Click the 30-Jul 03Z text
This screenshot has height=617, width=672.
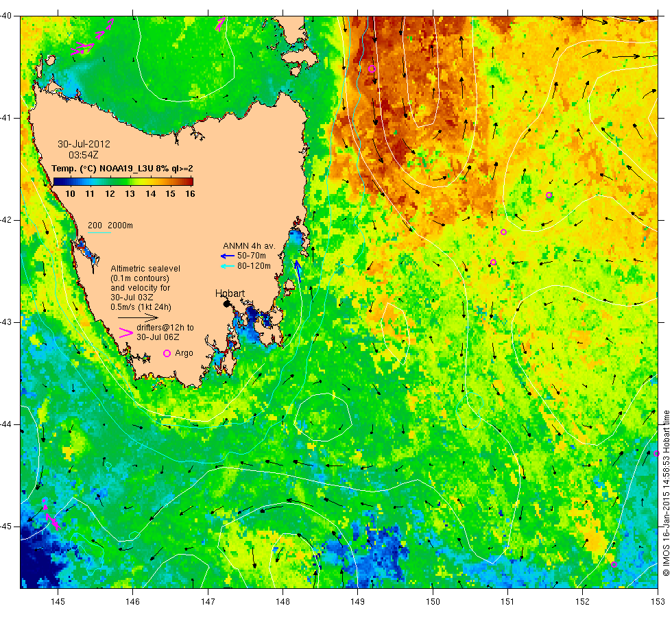[132, 298]
